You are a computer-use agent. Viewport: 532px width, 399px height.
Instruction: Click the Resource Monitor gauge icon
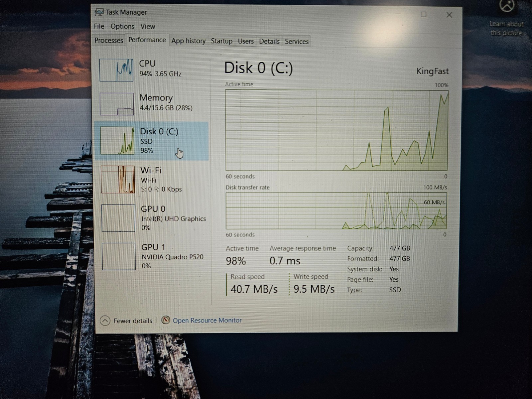pyautogui.click(x=166, y=320)
